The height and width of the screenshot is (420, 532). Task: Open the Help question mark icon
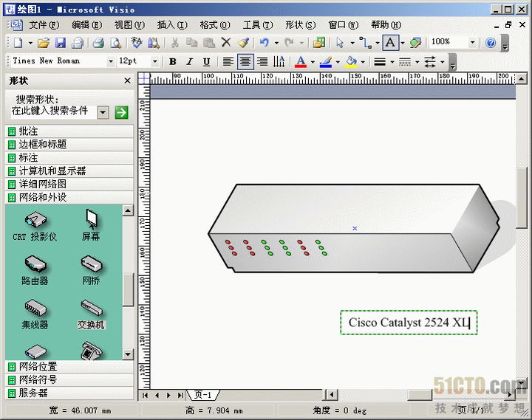tap(491, 43)
